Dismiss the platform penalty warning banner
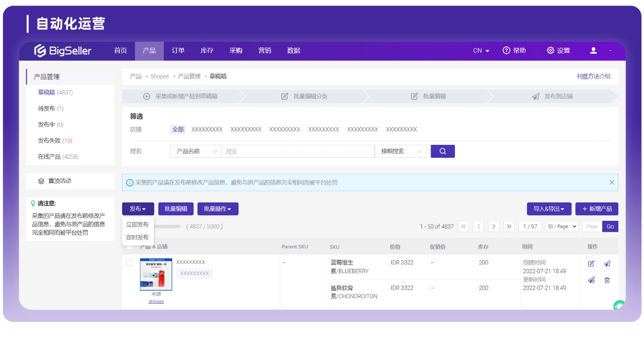Screen dimensions: 644x350 point(612,183)
